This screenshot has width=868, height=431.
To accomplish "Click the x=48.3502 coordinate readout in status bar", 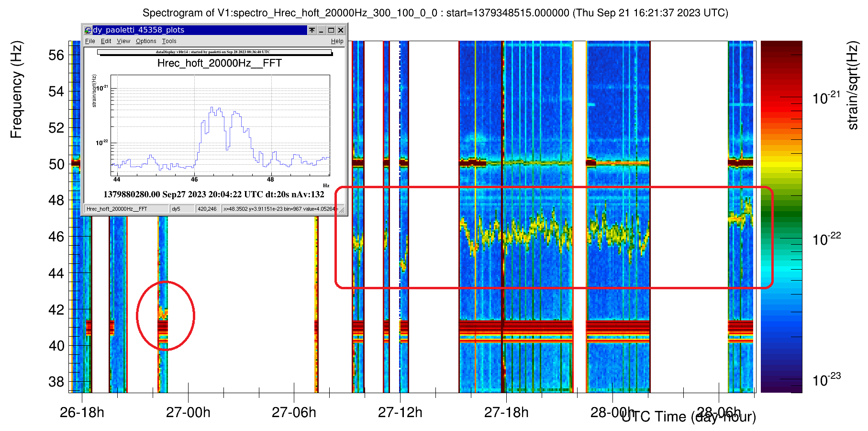I will point(280,209).
